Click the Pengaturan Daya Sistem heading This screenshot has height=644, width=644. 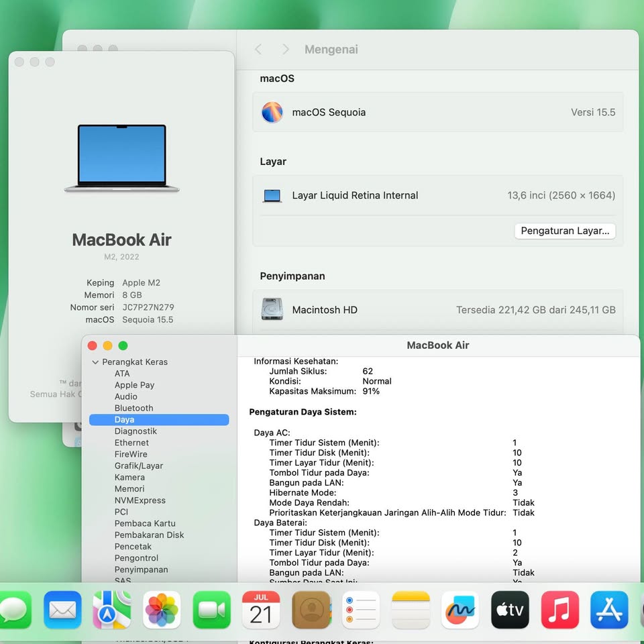[303, 412]
